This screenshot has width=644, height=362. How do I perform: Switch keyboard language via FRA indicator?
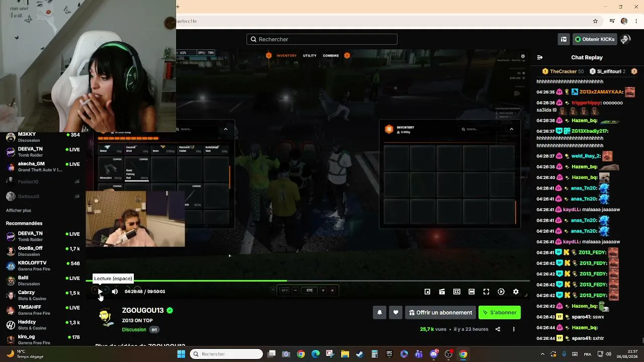[x=588, y=354]
